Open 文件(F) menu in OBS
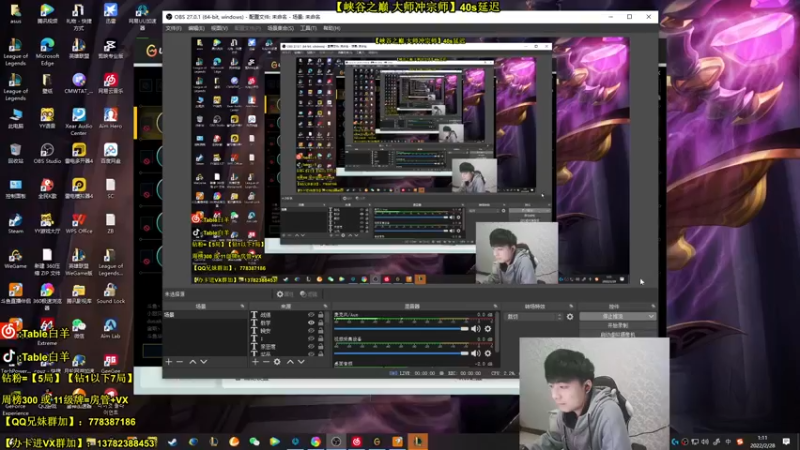Image resolution: width=800 pixels, height=450 pixels. click(x=173, y=28)
